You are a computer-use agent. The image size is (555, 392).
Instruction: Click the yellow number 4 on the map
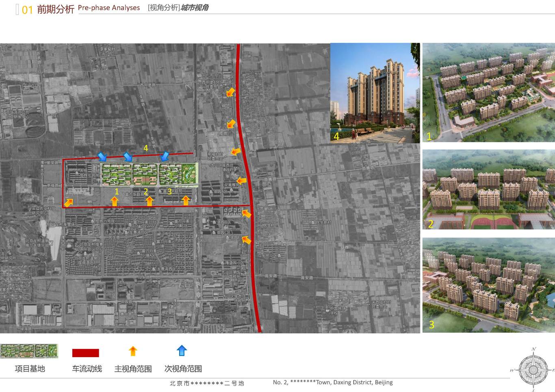(146, 148)
